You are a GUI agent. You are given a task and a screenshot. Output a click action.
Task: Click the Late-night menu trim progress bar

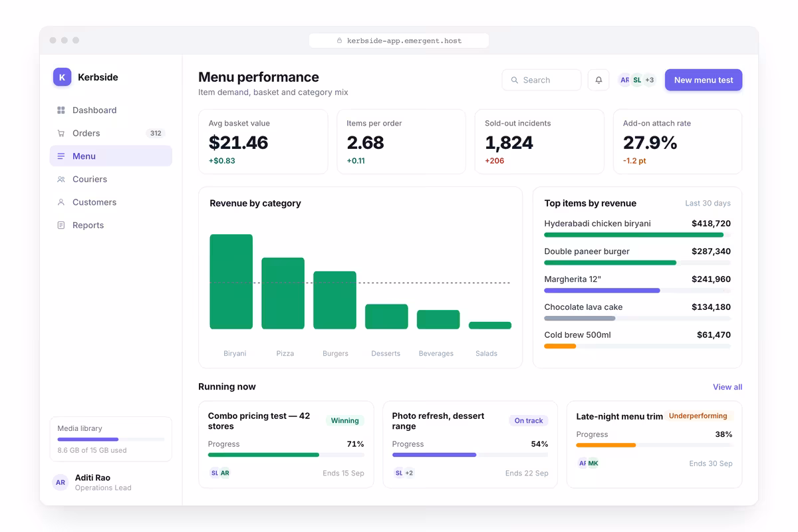click(654, 445)
